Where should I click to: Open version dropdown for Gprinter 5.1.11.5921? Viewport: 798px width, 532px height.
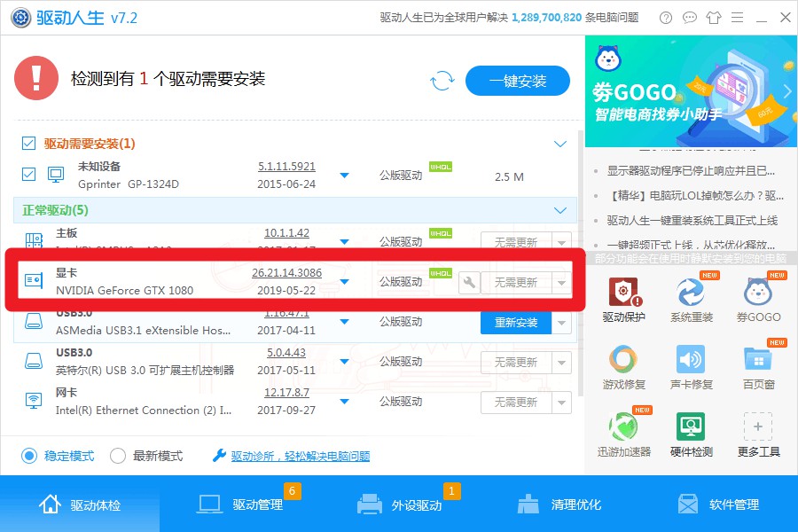tap(345, 176)
